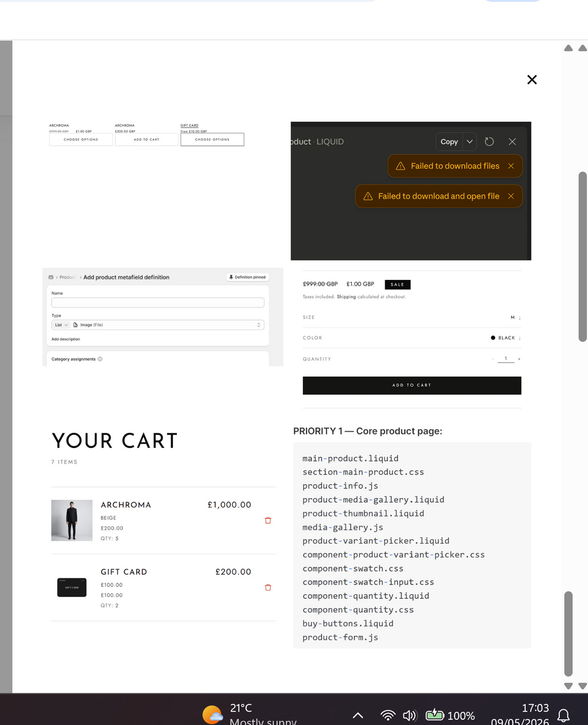Screen dimensions: 588x725
Task: Click 'product-info.js' in the file list
Action: point(340,486)
